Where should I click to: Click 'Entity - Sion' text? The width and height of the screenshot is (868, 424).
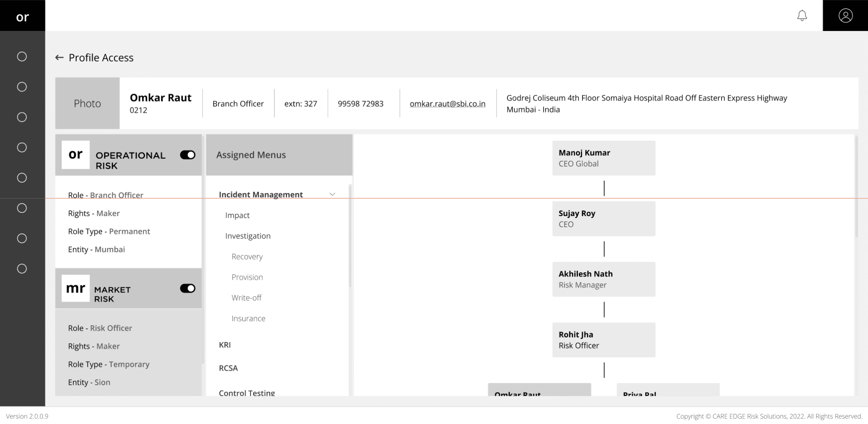coord(89,382)
